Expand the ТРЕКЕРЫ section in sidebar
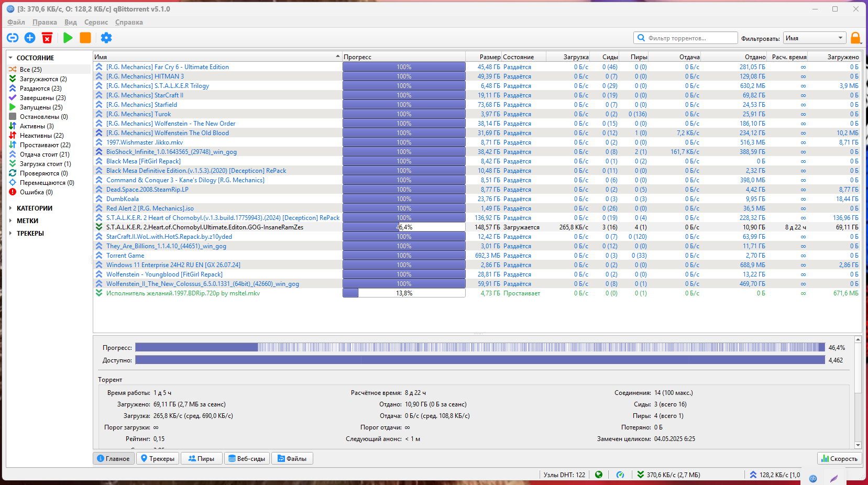This screenshot has width=868, height=485. 10,233
